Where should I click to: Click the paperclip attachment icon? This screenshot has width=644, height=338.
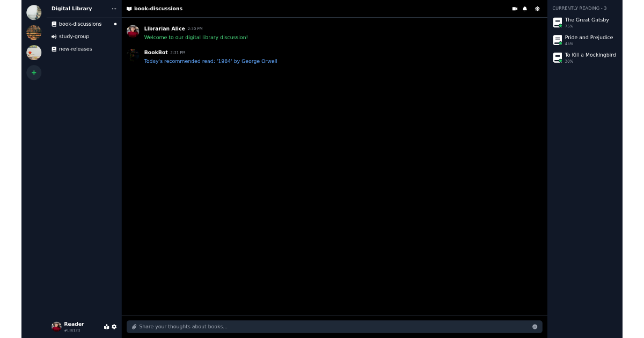134,327
